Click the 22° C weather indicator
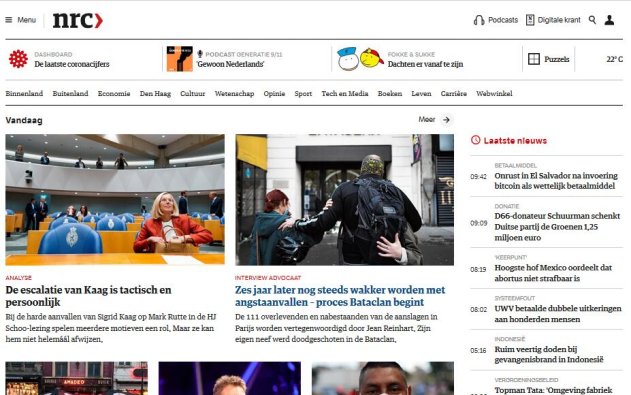The width and height of the screenshot is (631, 395). click(x=615, y=59)
